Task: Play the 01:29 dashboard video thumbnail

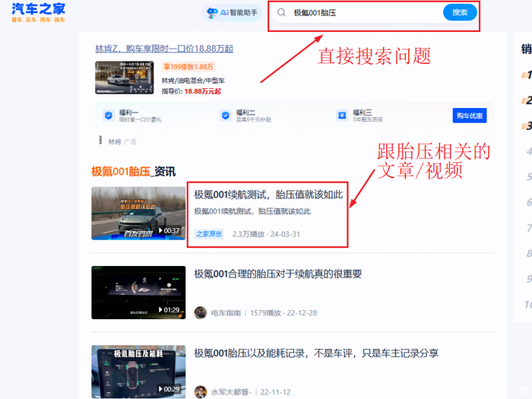Action: [138, 292]
